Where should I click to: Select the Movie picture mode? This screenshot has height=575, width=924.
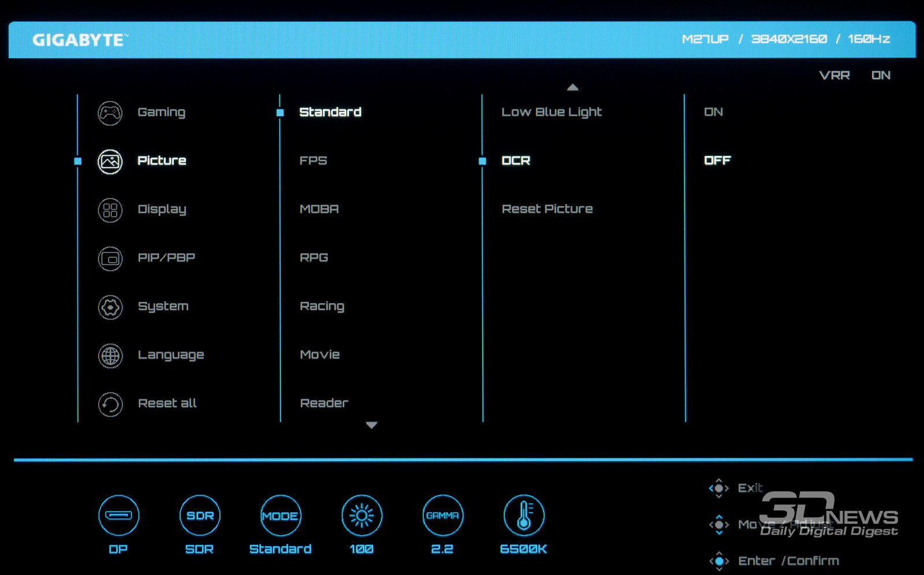click(x=320, y=354)
